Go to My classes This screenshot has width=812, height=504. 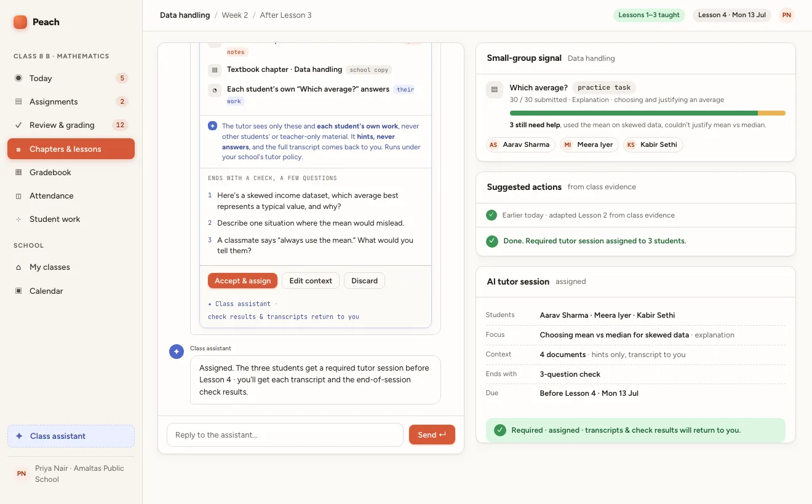coord(71,267)
